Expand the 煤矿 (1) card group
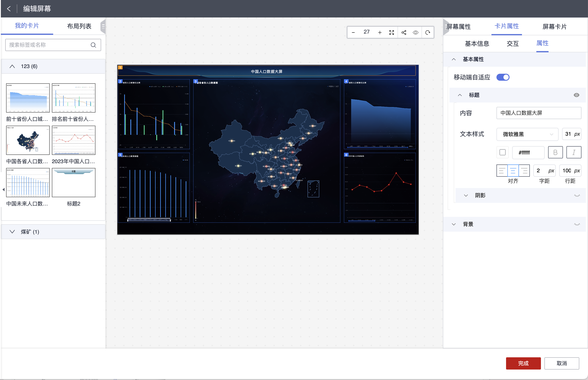The image size is (588, 380). 12,232
